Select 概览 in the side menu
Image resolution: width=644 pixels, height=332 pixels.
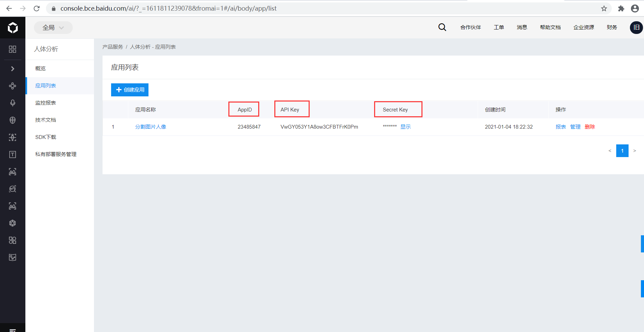tap(60, 69)
